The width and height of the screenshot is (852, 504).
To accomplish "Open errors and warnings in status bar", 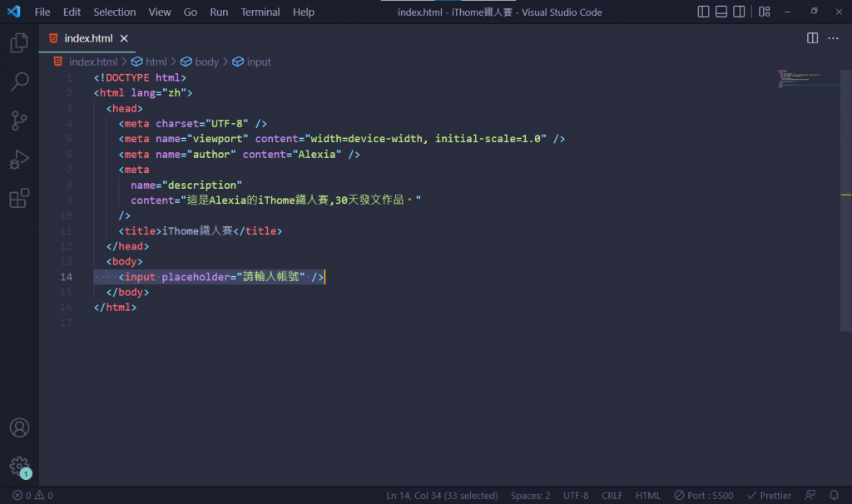I will click(x=32, y=496).
